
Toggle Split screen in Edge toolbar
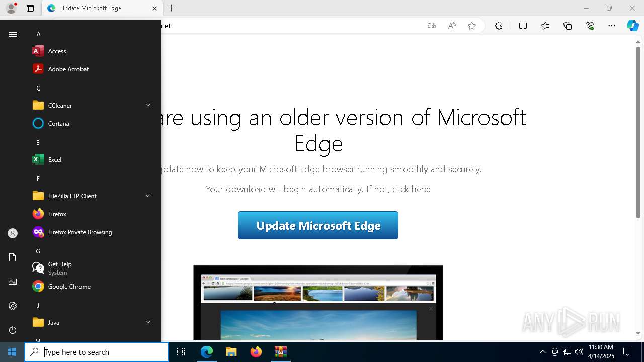click(x=523, y=26)
